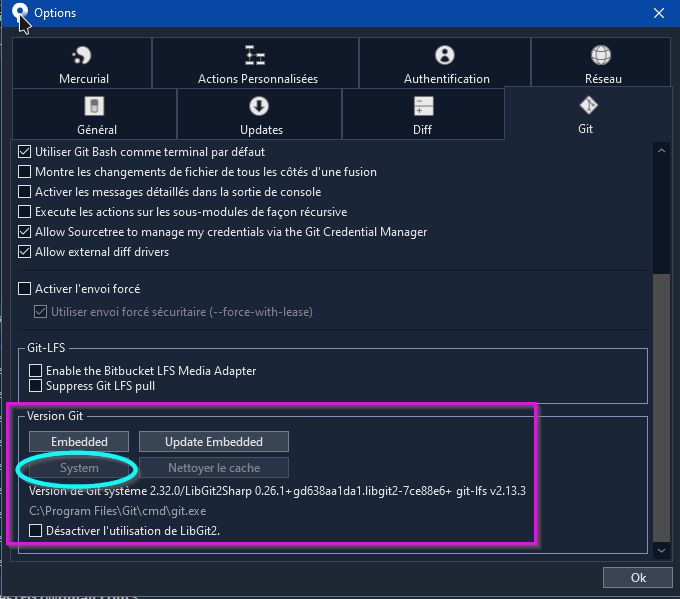Click the git.exe path text
680x599 pixels.
pyautogui.click(x=118, y=511)
